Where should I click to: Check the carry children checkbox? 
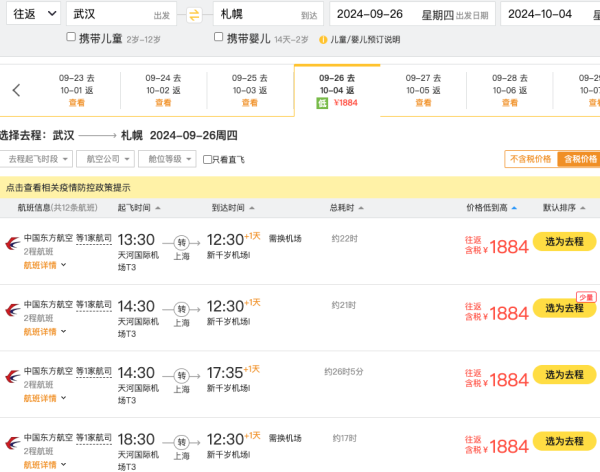(71, 37)
